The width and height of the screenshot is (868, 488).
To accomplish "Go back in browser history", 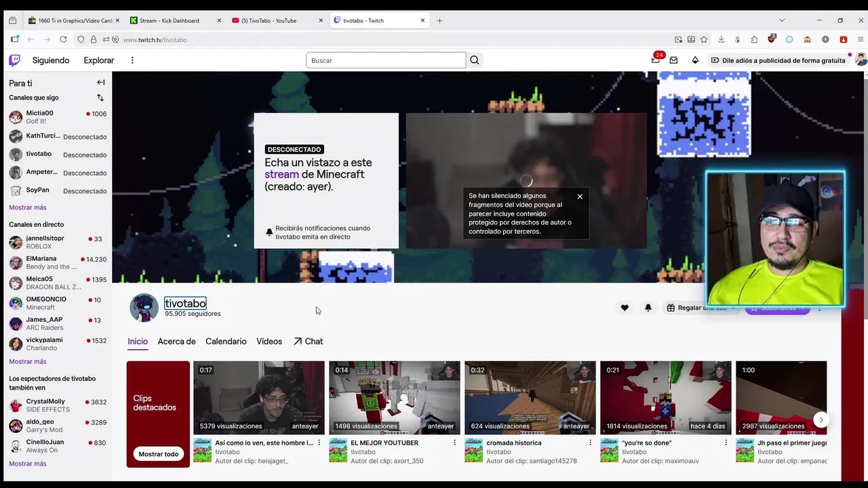I will tap(30, 39).
